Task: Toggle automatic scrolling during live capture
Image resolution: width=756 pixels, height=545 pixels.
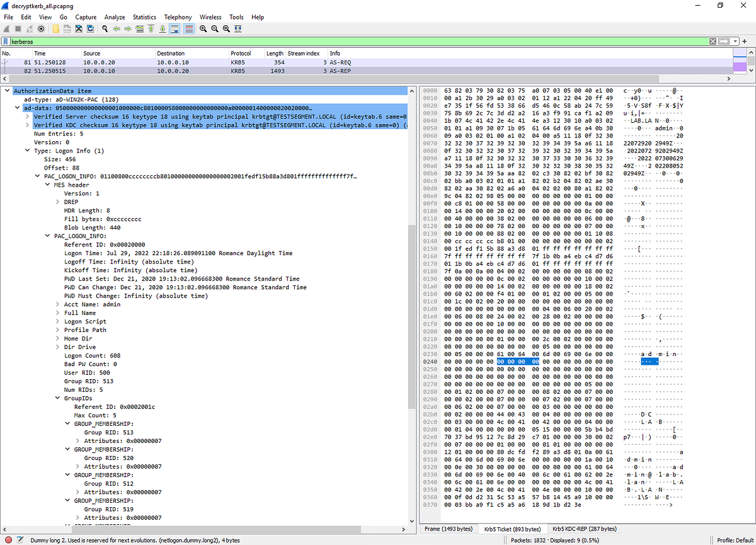Action: (175, 28)
